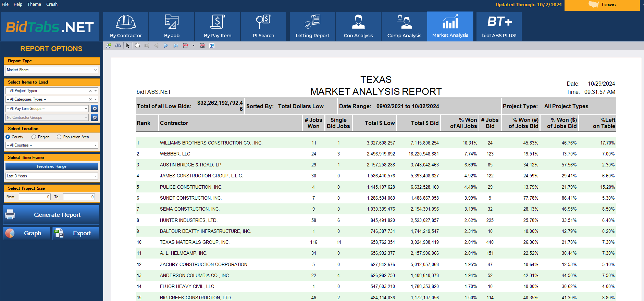Jump to the last report page

pyautogui.click(x=176, y=46)
